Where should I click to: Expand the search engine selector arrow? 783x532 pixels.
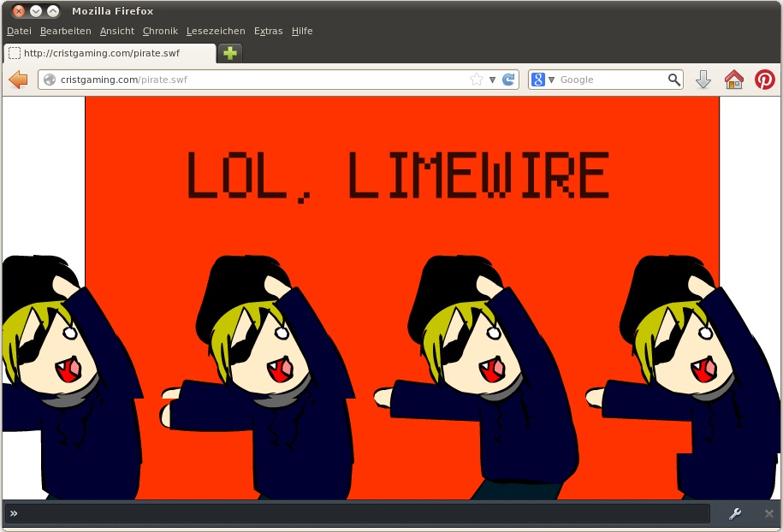point(551,80)
